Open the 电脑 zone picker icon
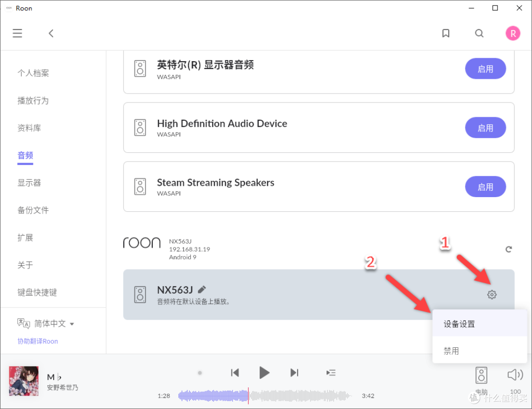The image size is (532, 409). tap(481, 375)
